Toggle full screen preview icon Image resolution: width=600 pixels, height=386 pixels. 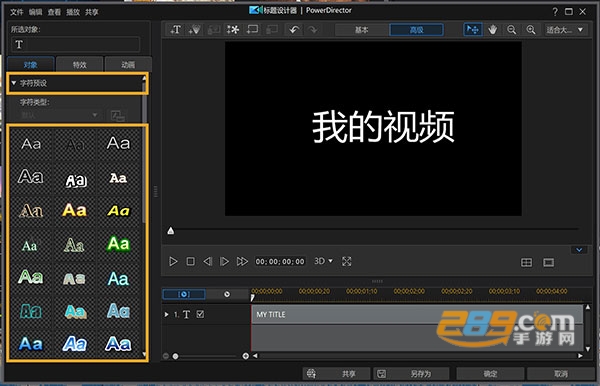(x=347, y=261)
